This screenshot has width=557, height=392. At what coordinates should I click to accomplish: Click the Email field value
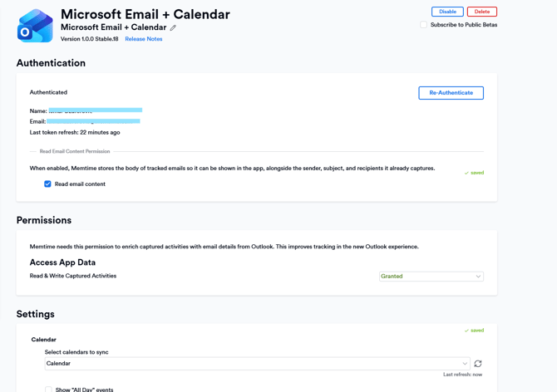(93, 121)
